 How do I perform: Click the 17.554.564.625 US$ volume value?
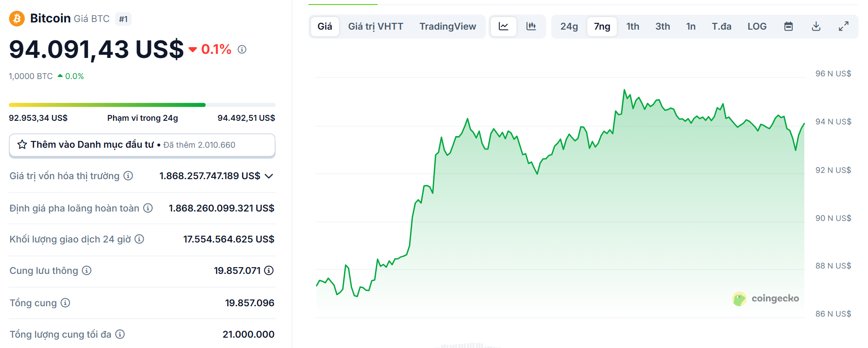[229, 239]
